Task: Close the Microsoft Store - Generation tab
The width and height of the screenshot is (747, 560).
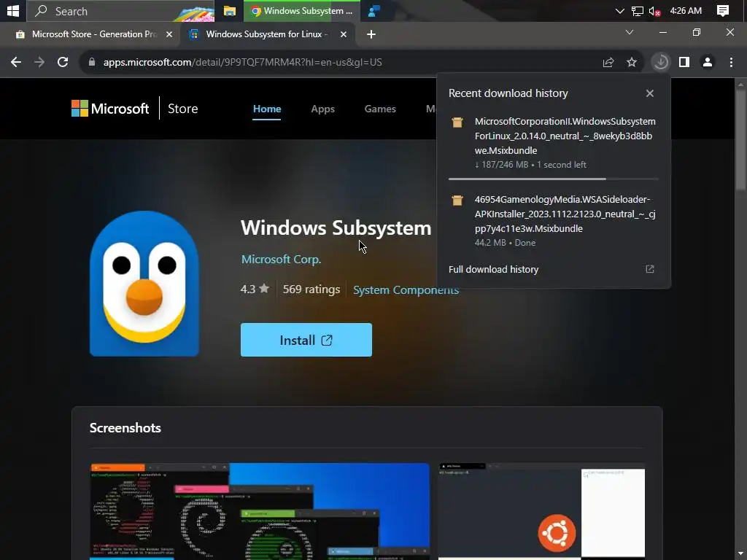Action: pos(169,34)
